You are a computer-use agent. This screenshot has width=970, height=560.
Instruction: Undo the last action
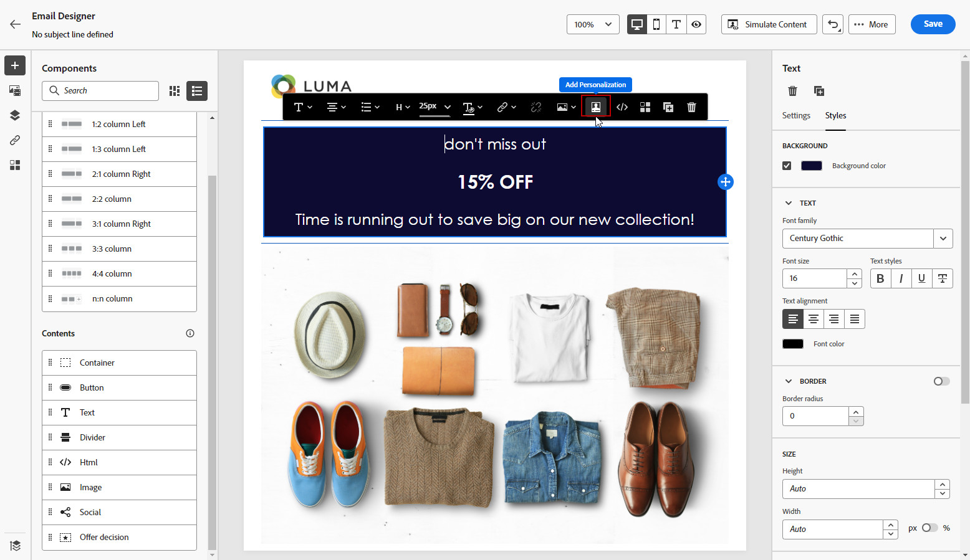(x=833, y=24)
